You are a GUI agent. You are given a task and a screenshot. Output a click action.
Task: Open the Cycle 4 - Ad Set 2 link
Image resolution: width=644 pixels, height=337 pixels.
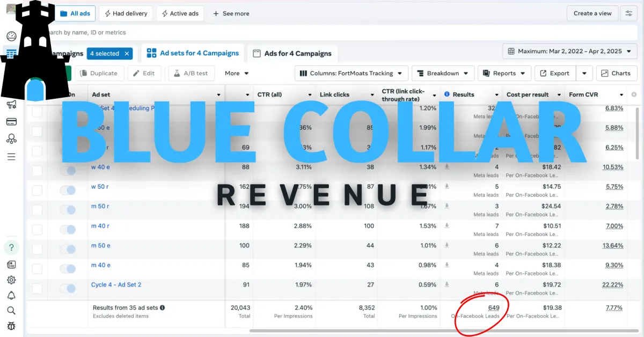point(116,285)
